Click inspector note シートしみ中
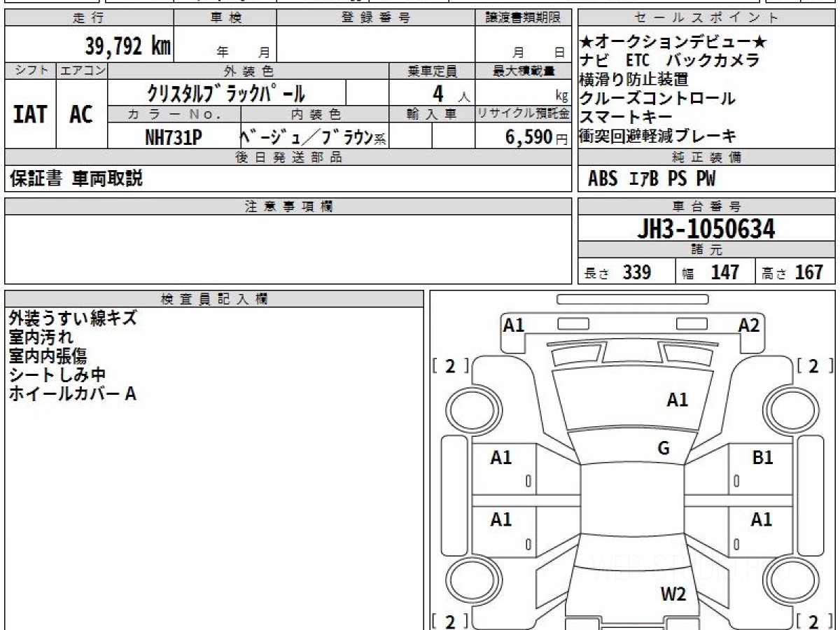Viewport: 840px width, 630px height. [x=57, y=375]
